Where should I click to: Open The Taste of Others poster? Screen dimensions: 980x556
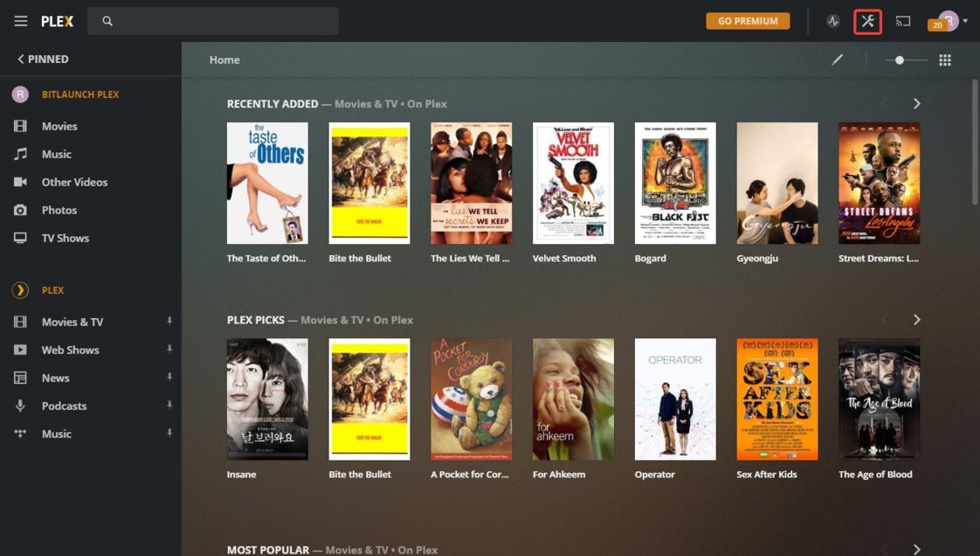[267, 183]
